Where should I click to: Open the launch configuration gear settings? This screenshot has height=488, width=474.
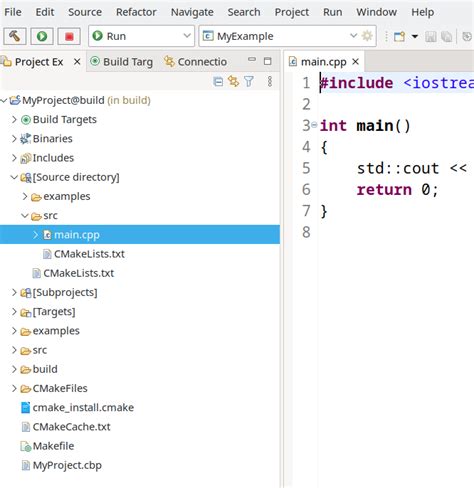pos(367,36)
